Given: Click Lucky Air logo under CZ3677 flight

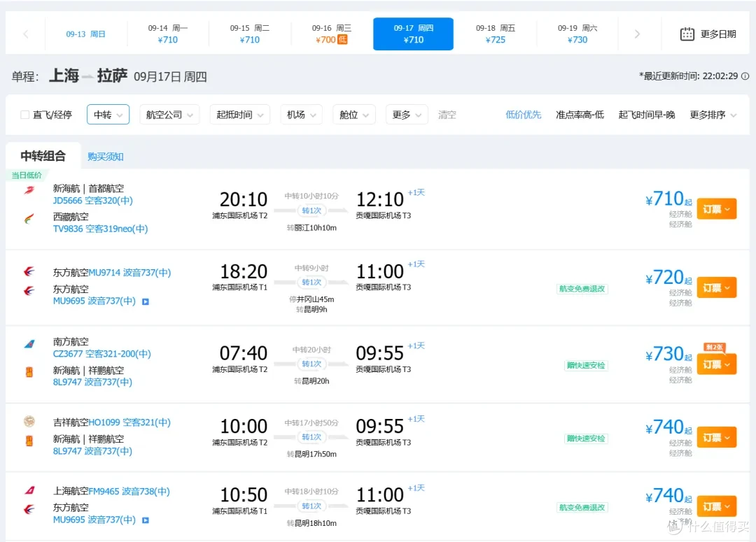Looking at the screenshot, I should coord(29,372).
